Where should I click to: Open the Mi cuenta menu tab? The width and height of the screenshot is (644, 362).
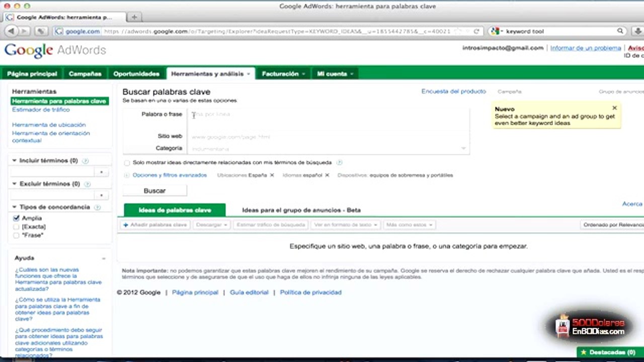coord(335,74)
